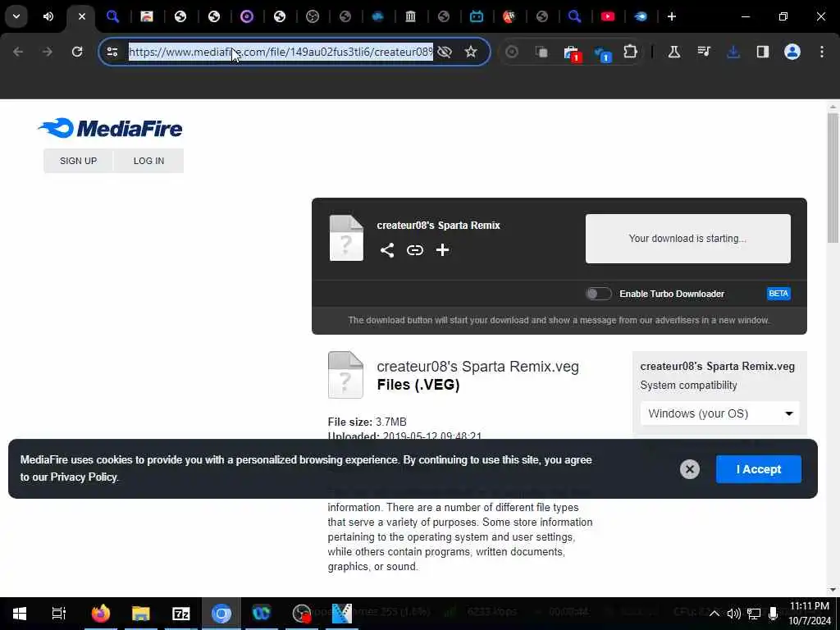The image size is (840, 630).
Task: Click the 'createur08's Sparta Remix.veg' heading
Action: point(478,367)
